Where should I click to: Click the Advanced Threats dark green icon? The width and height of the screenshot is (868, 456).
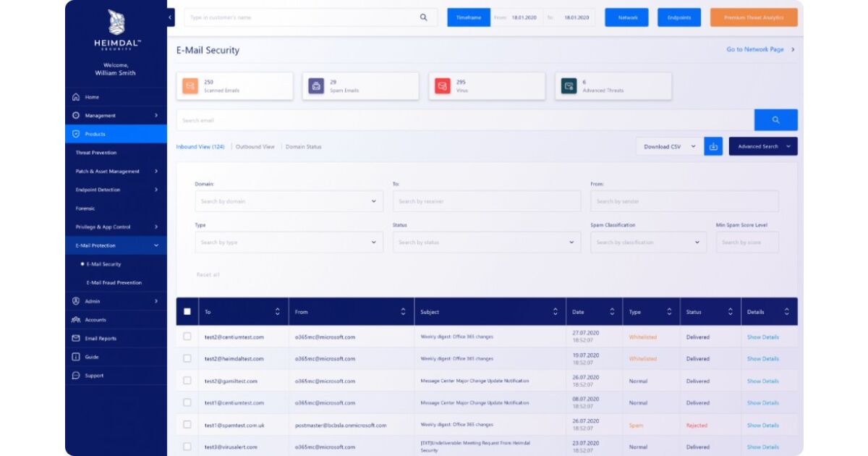point(569,86)
